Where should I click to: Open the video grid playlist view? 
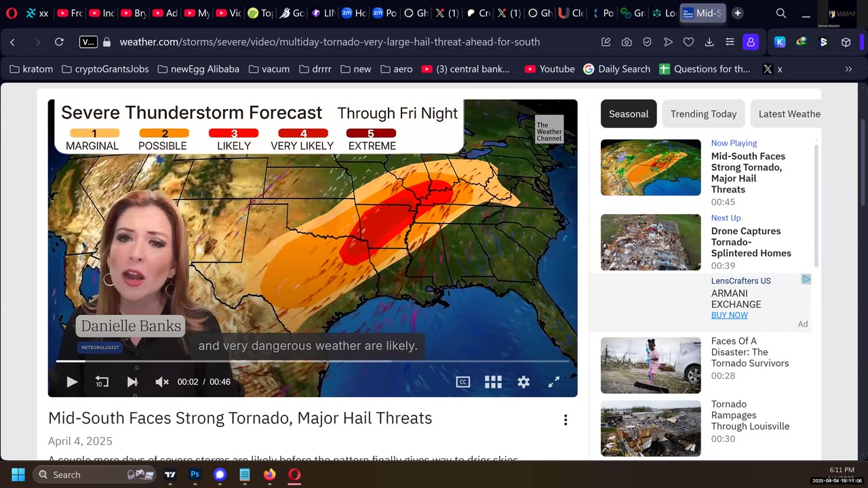pos(493,382)
